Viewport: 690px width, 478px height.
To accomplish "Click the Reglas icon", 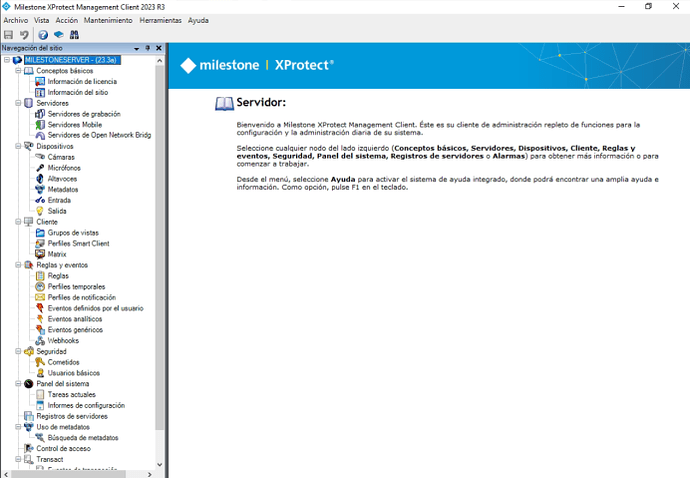I will pos(40,276).
